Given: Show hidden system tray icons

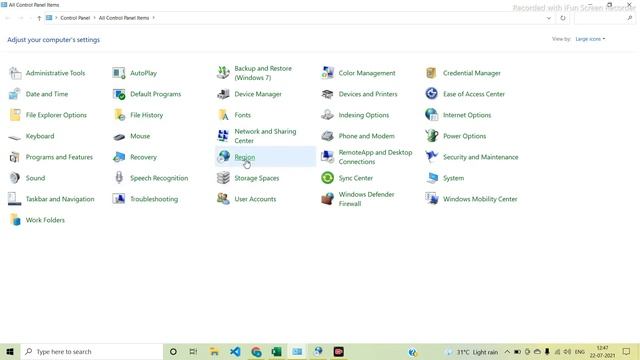Looking at the screenshot, I should (507, 351).
